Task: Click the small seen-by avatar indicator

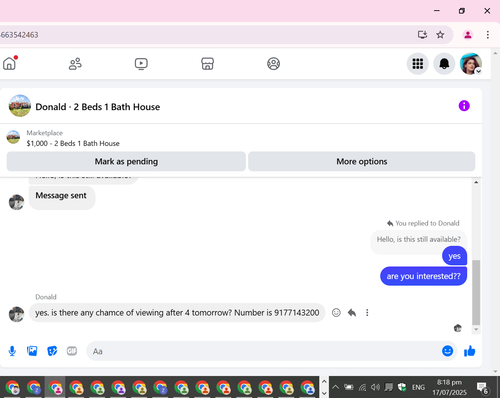Action: click(458, 328)
